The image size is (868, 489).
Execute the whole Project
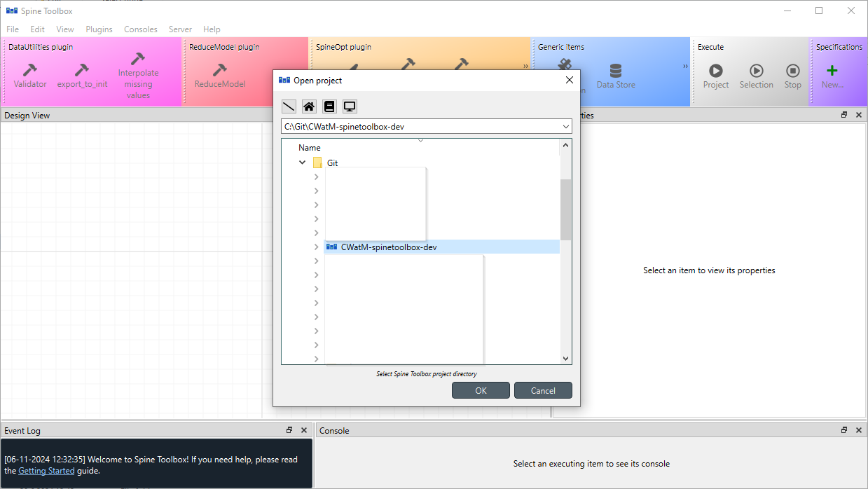[716, 76]
